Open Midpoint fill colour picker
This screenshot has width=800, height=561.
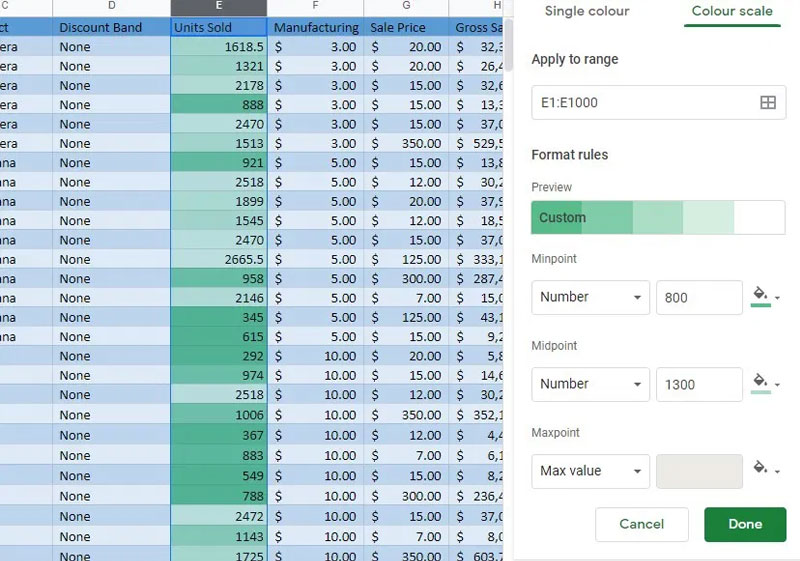click(760, 383)
